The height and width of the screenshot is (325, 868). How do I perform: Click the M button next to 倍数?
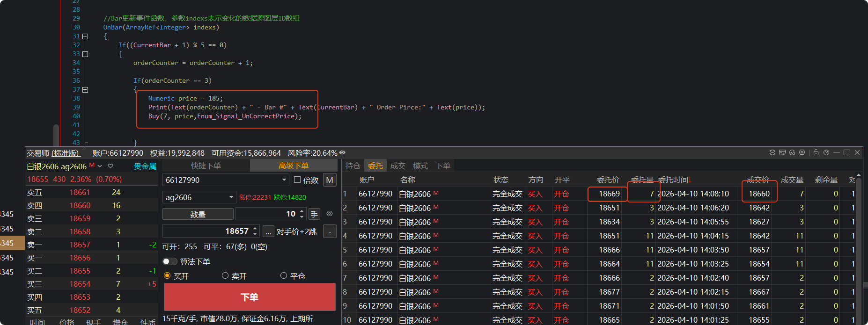330,180
